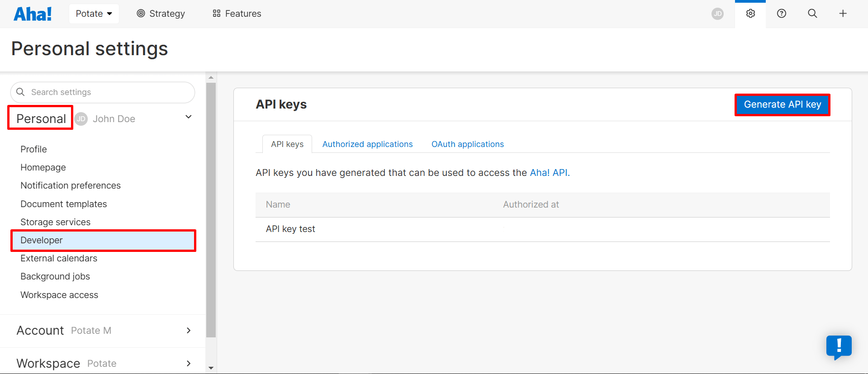868x374 pixels.
Task: Switch to Authorized applications tab
Action: 367,144
